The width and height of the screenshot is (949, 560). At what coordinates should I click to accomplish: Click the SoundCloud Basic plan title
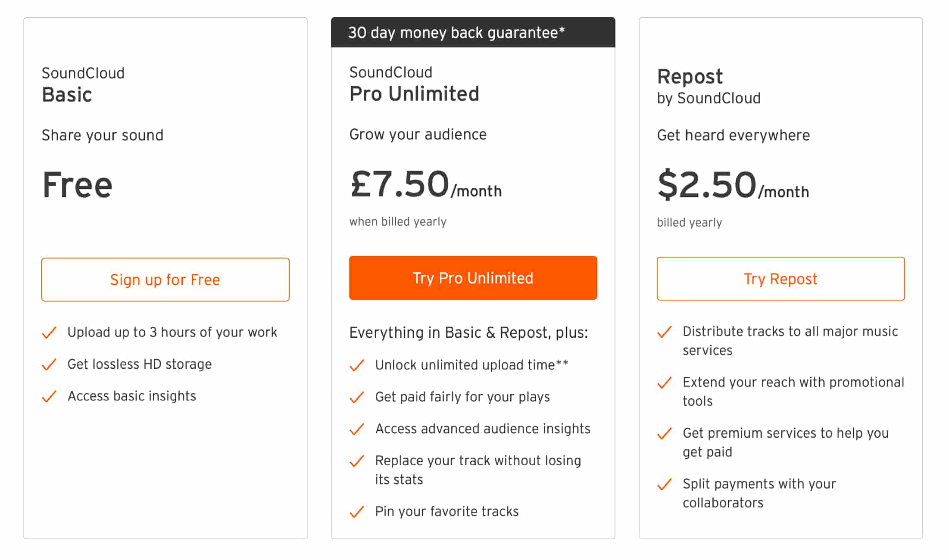[x=83, y=85]
